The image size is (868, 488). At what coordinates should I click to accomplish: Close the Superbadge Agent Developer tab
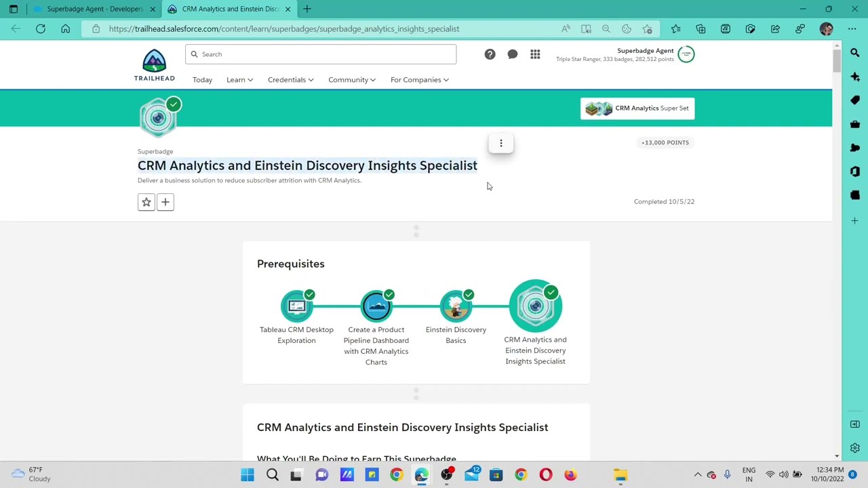tap(153, 9)
